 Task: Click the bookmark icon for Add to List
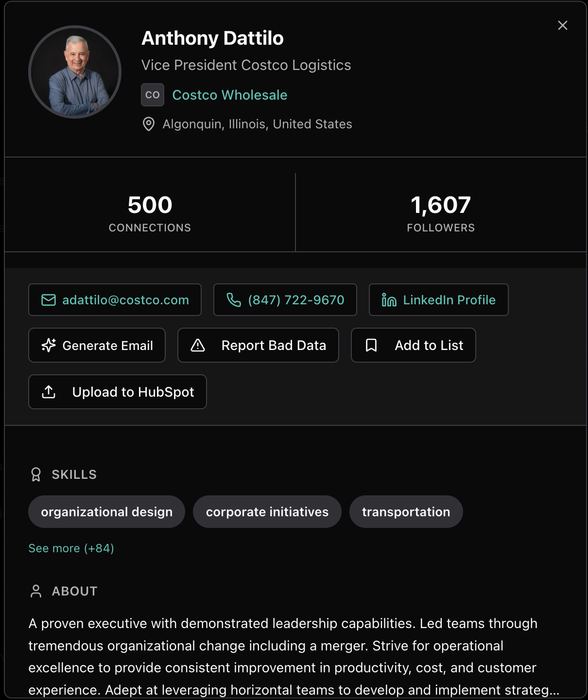pos(371,345)
